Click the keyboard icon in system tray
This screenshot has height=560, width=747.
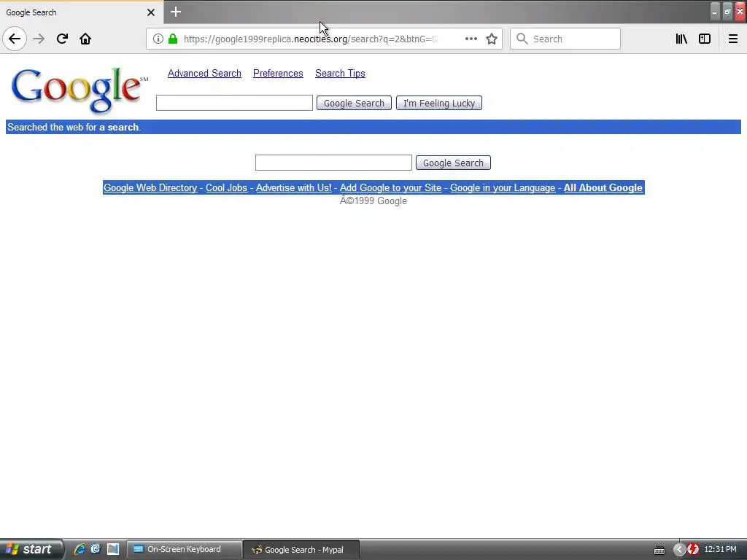point(659,550)
